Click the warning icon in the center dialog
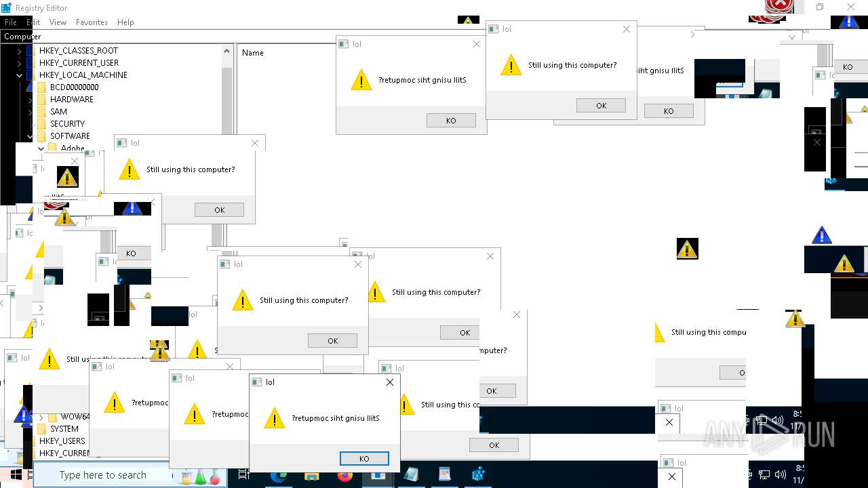Screen dimensions: 868x488 pyautogui.click(x=242, y=300)
